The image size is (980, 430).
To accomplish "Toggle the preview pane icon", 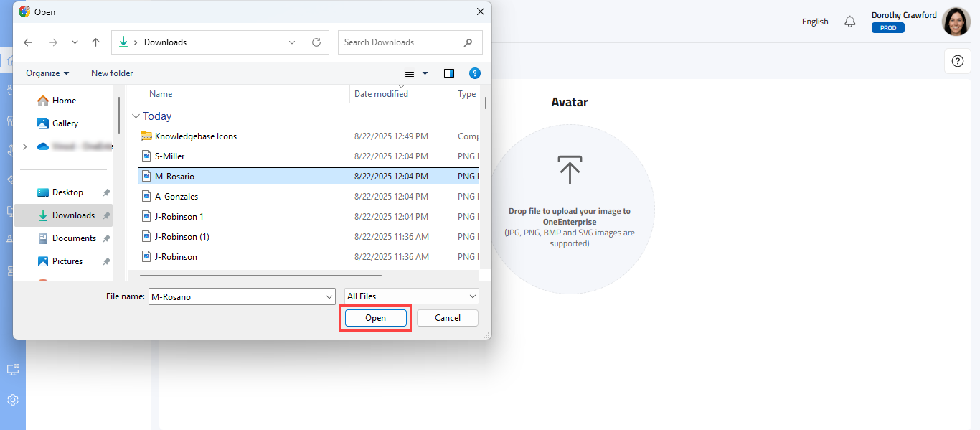I will [449, 73].
